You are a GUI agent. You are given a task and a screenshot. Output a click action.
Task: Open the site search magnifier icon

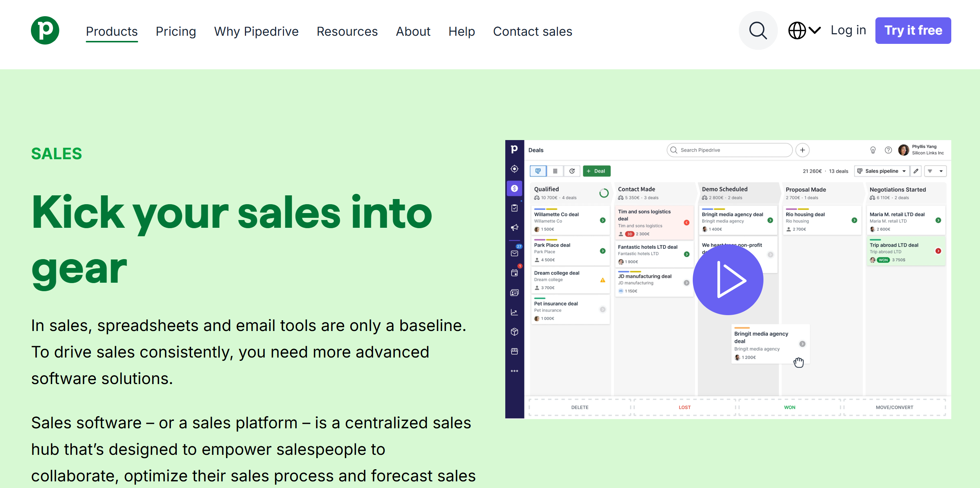[x=758, y=31]
